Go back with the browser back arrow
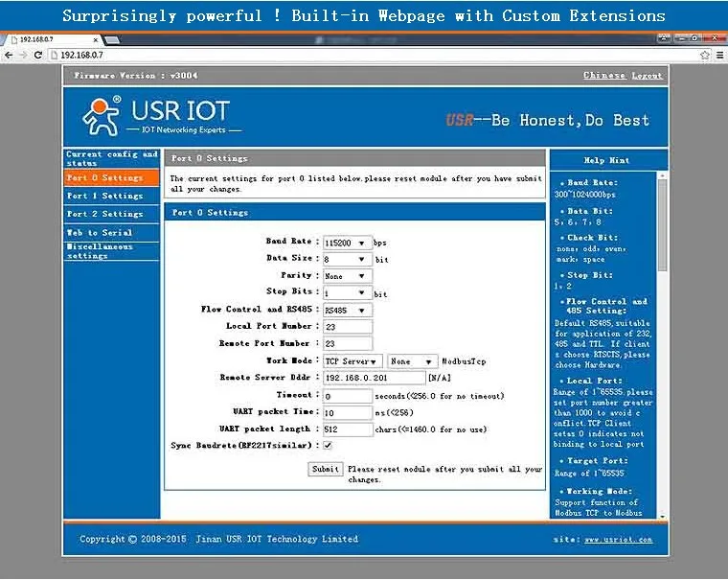Viewport: 728px width, 580px height. (9, 55)
